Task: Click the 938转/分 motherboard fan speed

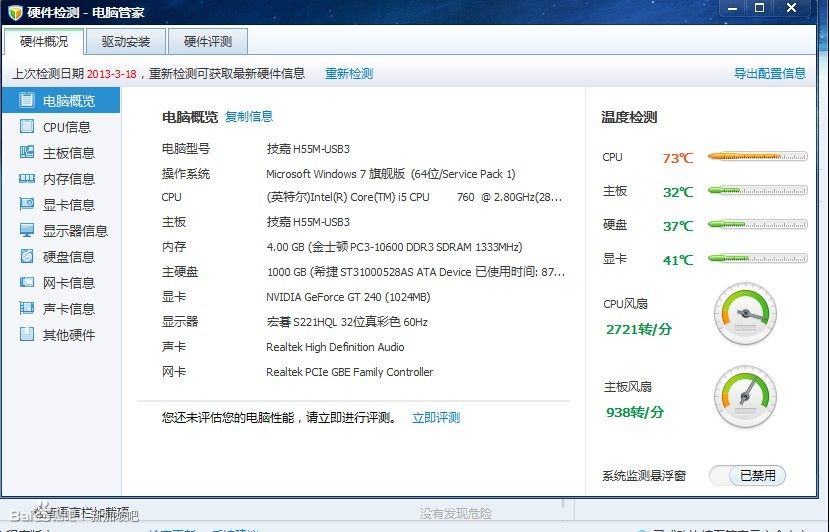Action: click(x=635, y=412)
